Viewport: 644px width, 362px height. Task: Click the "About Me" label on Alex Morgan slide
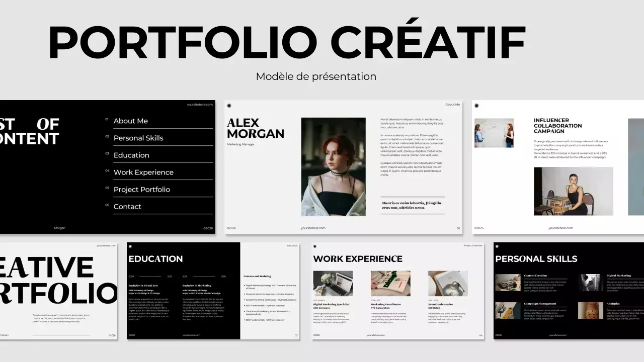click(452, 104)
